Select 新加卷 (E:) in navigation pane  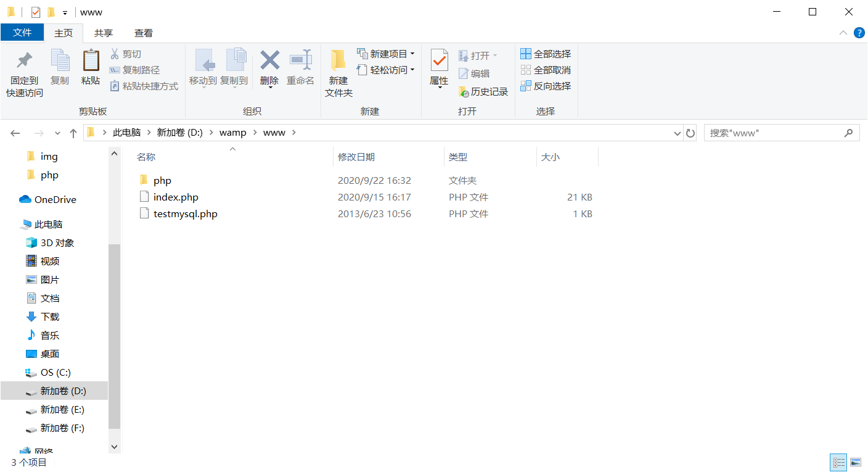coord(62,410)
